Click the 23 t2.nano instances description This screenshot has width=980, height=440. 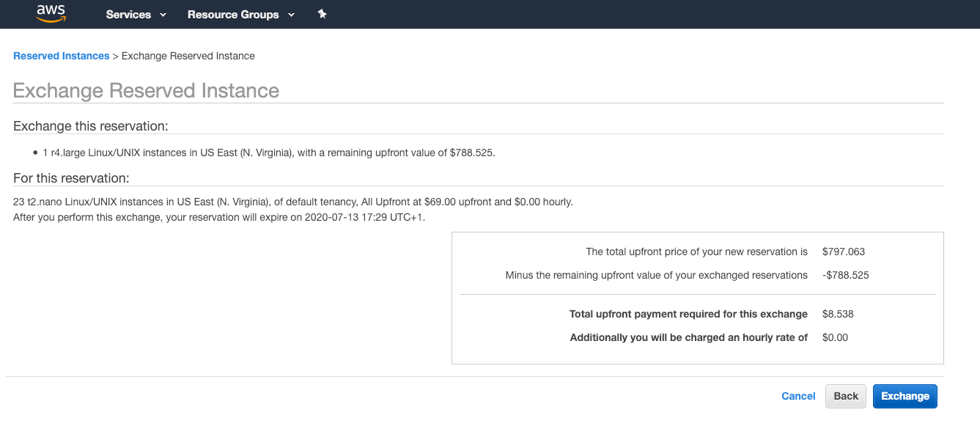pyautogui.click(x=293, y=202)
